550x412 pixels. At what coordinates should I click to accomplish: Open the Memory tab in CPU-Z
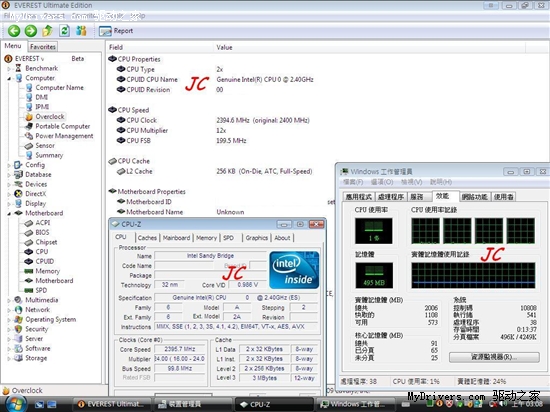pos(206,238)
